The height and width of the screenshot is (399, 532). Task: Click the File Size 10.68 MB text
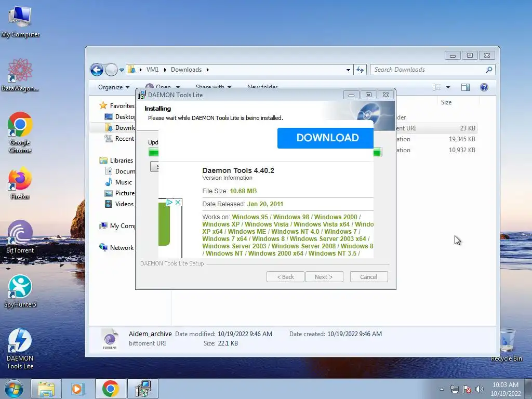pos(229,191)
